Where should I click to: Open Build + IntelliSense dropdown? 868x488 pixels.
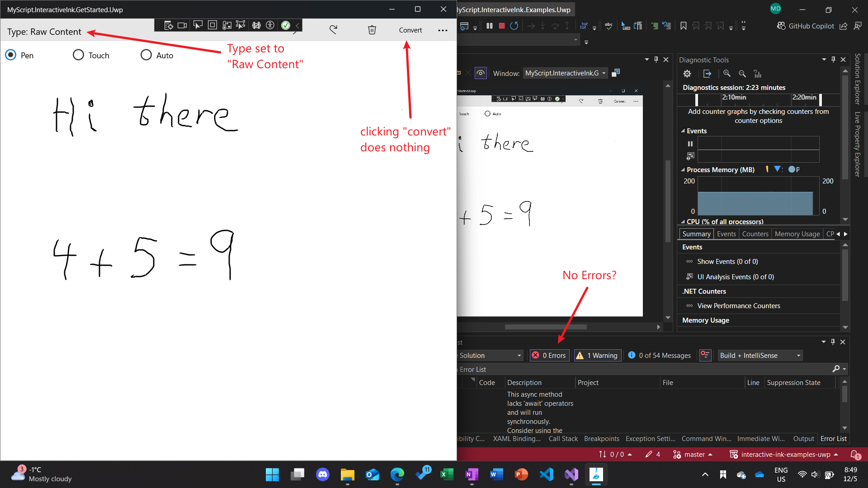(760, 356)
